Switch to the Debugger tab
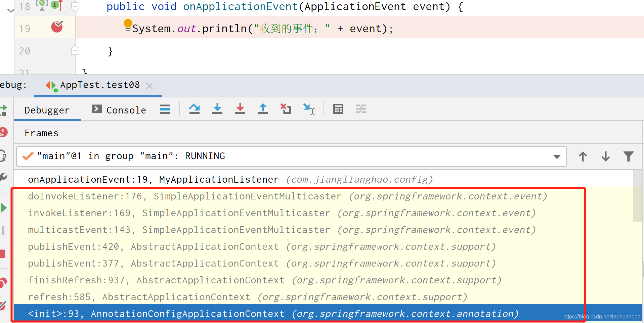 [47, 110]
